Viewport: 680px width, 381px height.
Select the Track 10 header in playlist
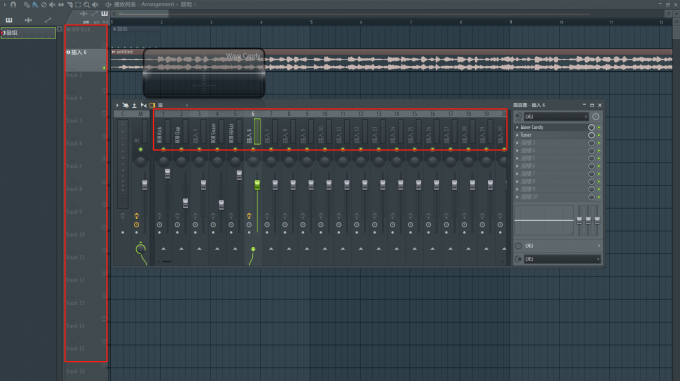pyautogui.click(x=86, y=242)
